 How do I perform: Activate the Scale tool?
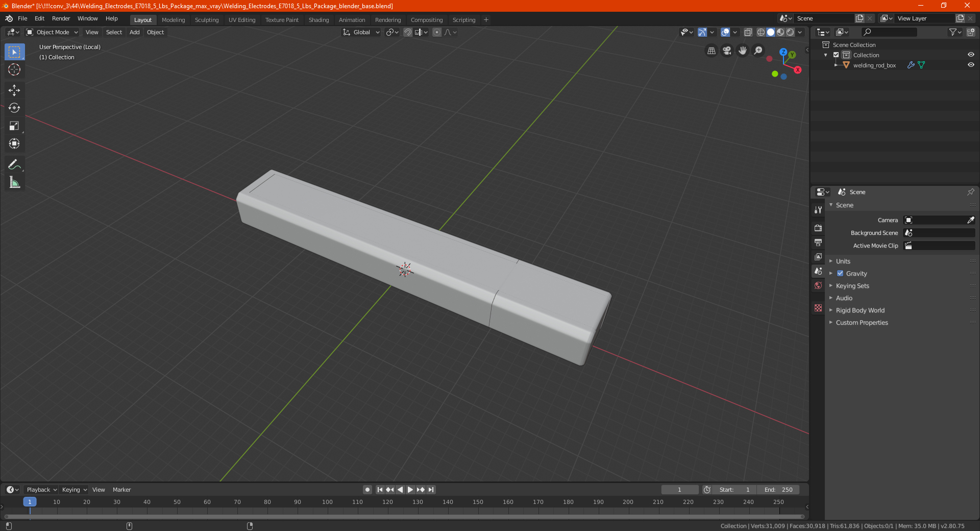[14, 126]
